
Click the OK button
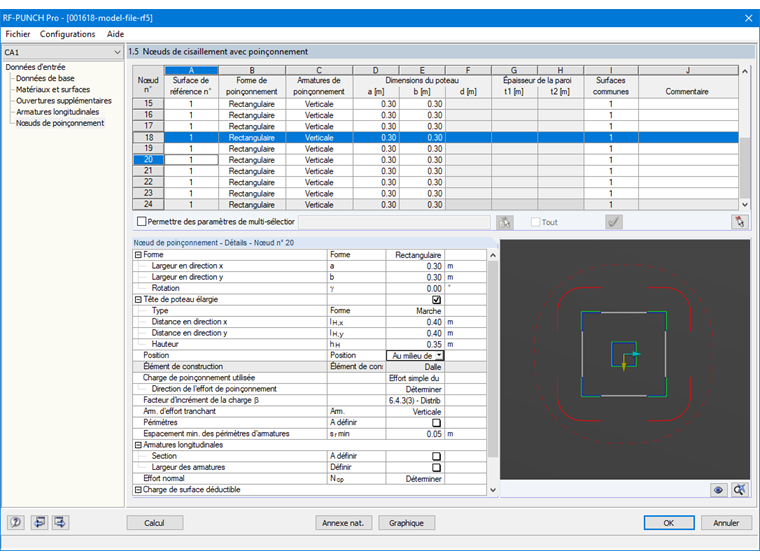coord(669,523)
